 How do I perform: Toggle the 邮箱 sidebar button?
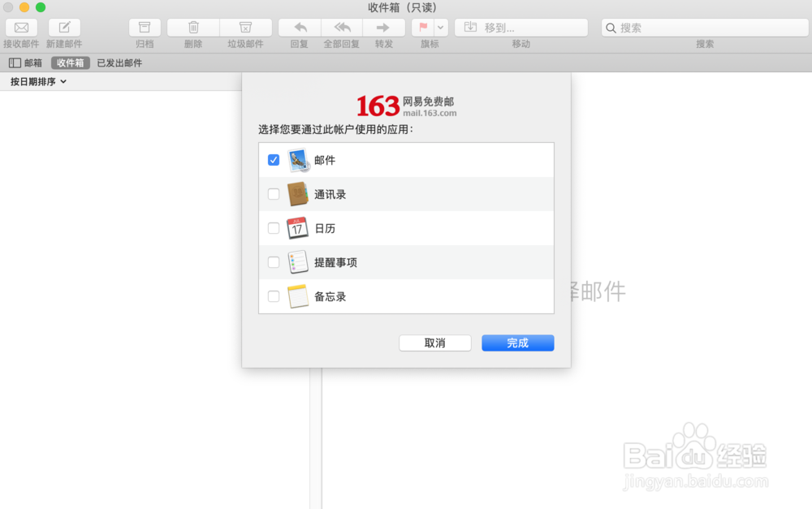25,63
